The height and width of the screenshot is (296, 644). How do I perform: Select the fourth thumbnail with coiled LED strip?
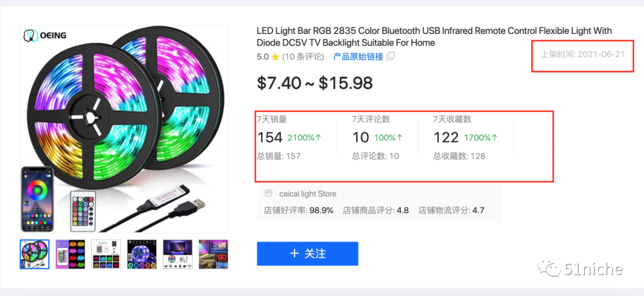pos(142,254)
